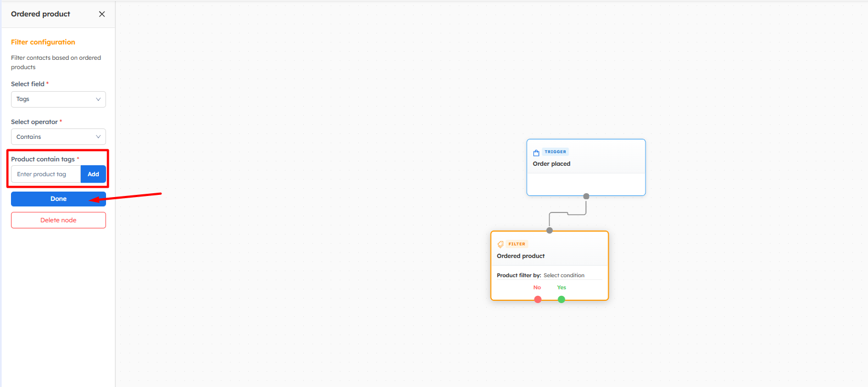The height and width of the screenshot is (387, 868).
Task: Click the tag icon on filter node
Action: tap(500, 244)
